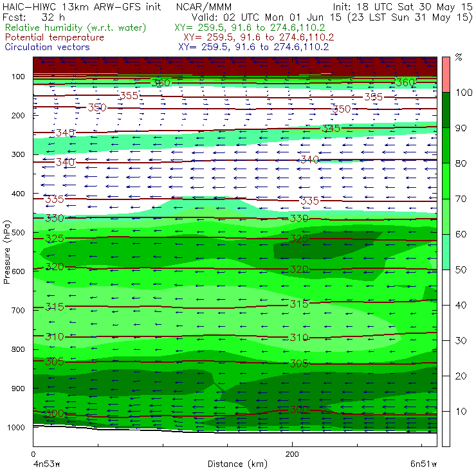Click the left '320' potential temperature contour label
The width and height of the screenshot is (476, 476).
coord(55,267)
